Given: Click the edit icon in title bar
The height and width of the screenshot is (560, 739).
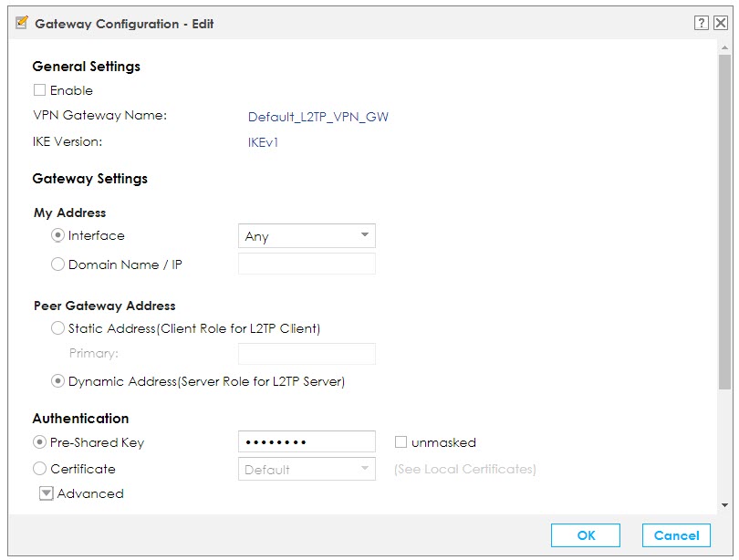Looking at the screenshot, I should (22, 23).
